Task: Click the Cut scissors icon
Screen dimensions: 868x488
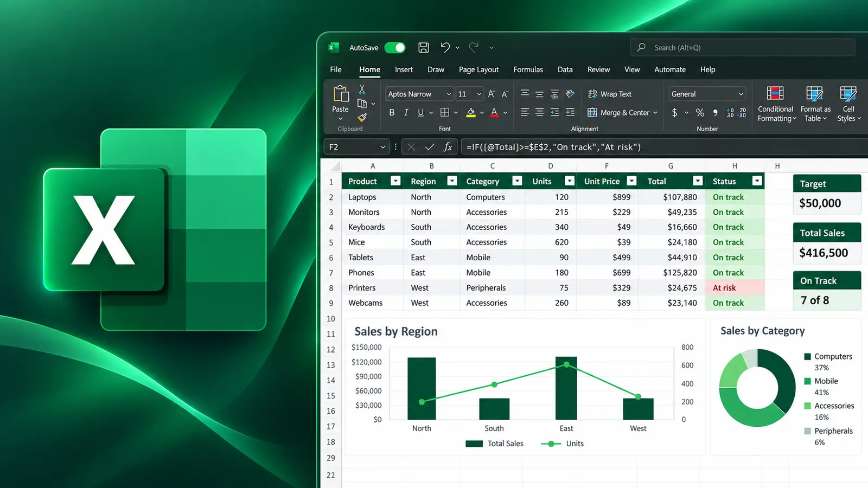Action: (x=362, y=89)
